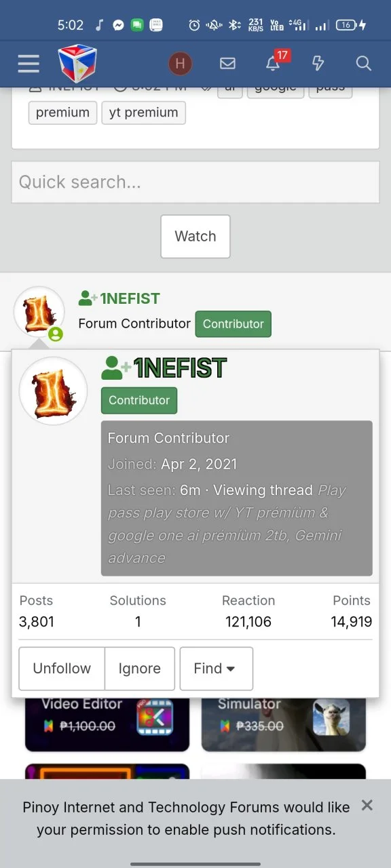Image resolution: width=391 pixels, height=868 pixels.
Task: Open 1NEFIST name in popup card
Action: (x=180, y=368)
